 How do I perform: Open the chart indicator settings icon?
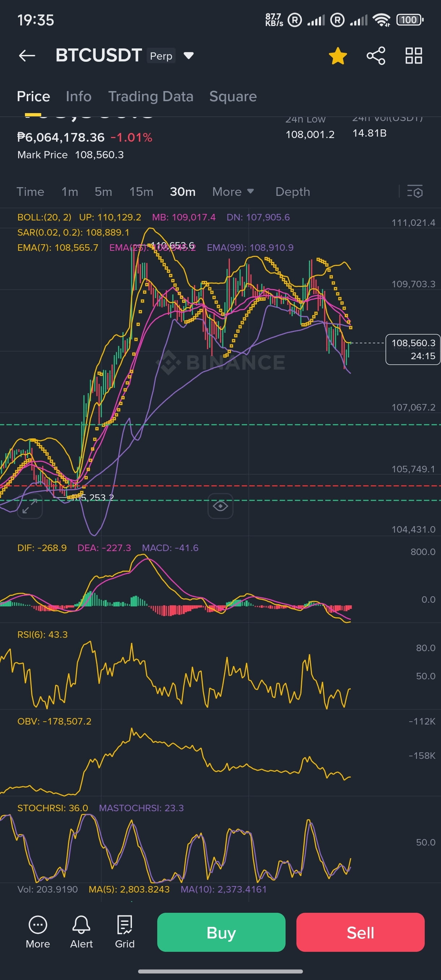coord(415,192)
